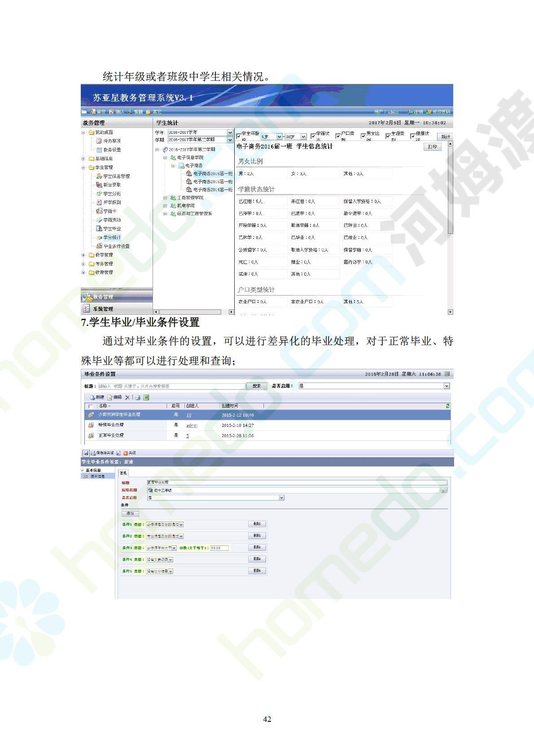The image size is (534, 756).
Task: Select the 常规 tab
Action: tap(123, 473)
